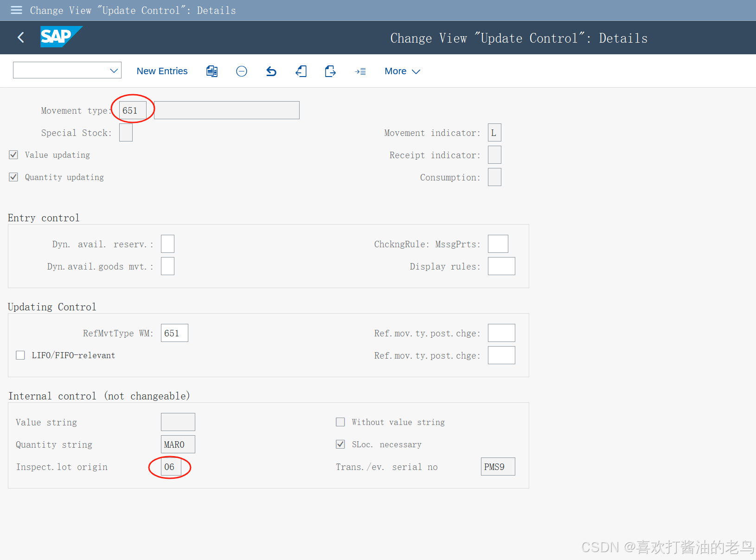Click the Special Stock input field
This screenshot has width=756, height=560.
click(x=126, y=132)
